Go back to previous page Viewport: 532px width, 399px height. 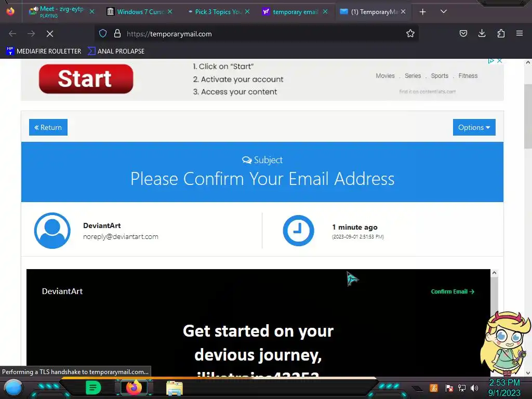click(x=12, y=34)
